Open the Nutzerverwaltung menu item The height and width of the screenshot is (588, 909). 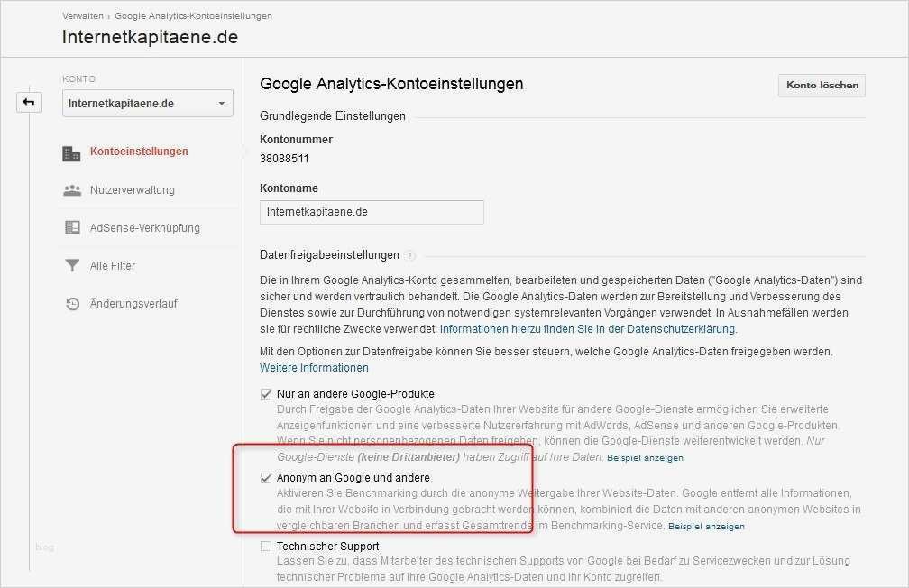[132, 190]
